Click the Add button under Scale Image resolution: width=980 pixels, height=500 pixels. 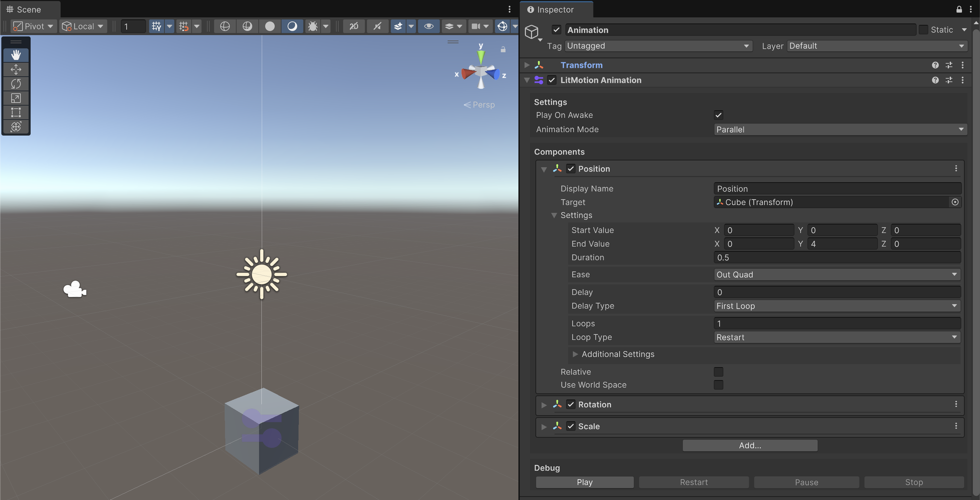749,445
